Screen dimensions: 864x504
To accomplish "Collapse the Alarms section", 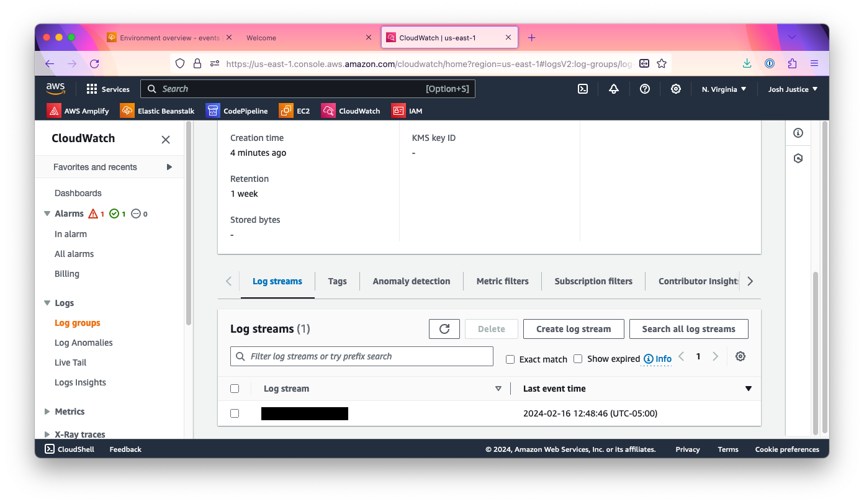I will [47, 214].
